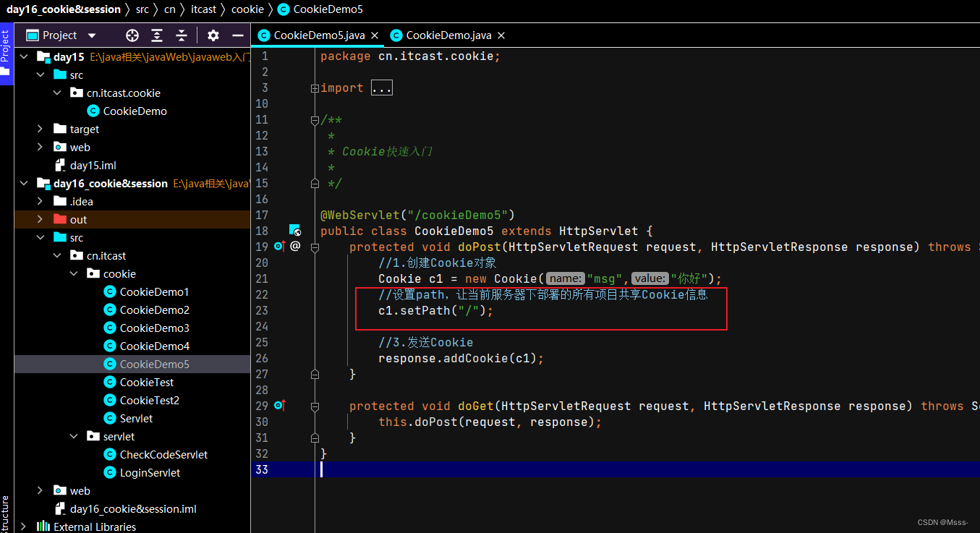980x533 pixels.
Task: Expand the folded import block
Action: tap(315, 88)
